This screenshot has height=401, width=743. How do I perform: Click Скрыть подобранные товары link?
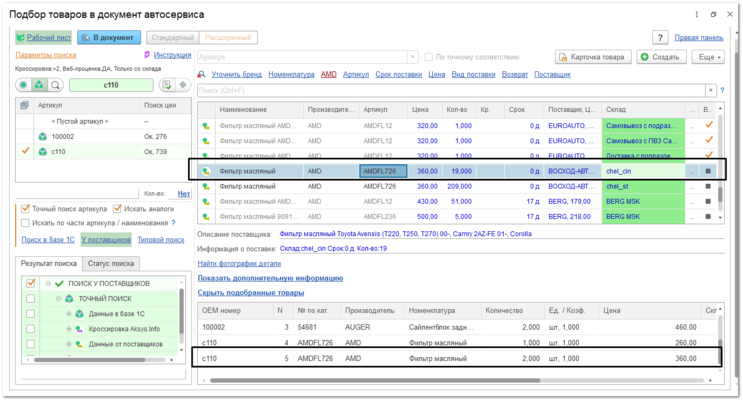click(251, 293)
